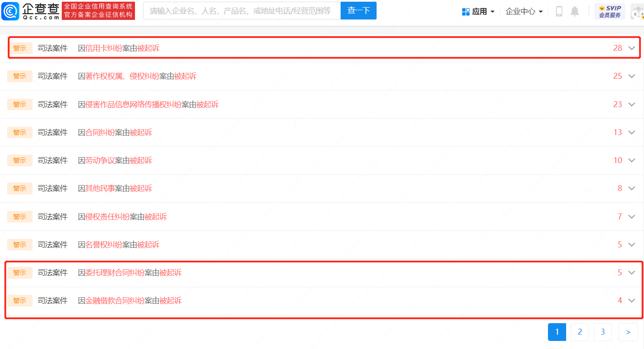Expand the 信用卡纠纷 case row
The image size is (644, 349).
coord(631,48)
